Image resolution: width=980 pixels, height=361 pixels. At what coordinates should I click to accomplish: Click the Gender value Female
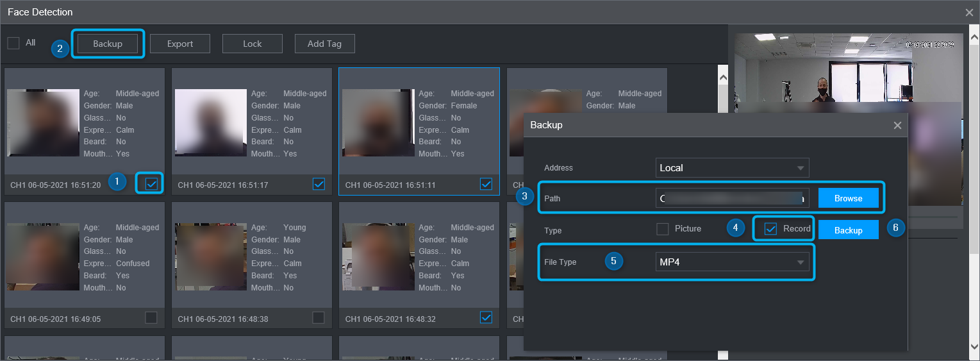pyautogui.click(x=464, y=106)
